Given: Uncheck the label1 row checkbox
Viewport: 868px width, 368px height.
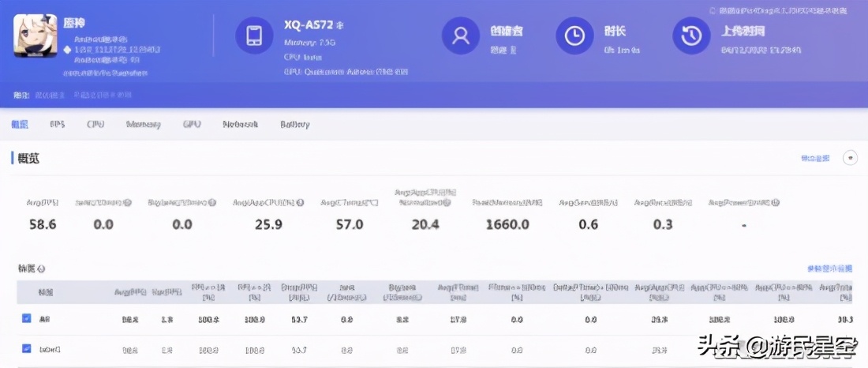Looking at the screenshot, I should 27,349.
